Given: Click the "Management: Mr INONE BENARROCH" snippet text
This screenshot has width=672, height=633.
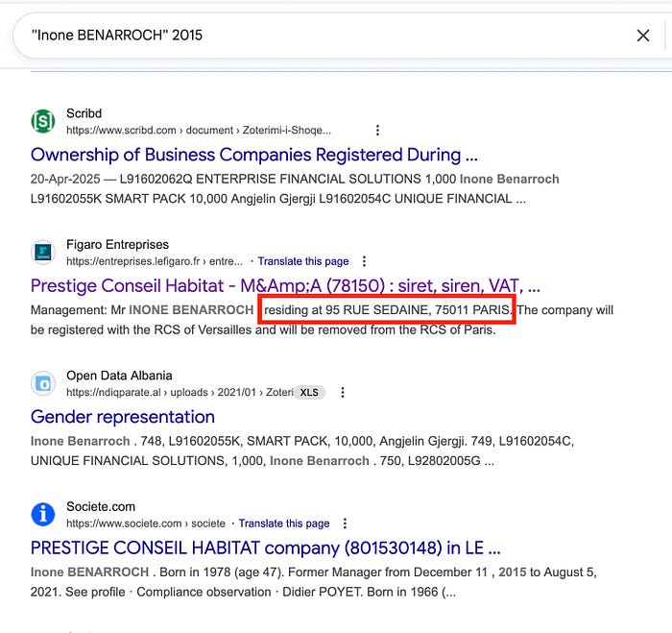Looking at the screenshot, I should click(x=142, y=310).
